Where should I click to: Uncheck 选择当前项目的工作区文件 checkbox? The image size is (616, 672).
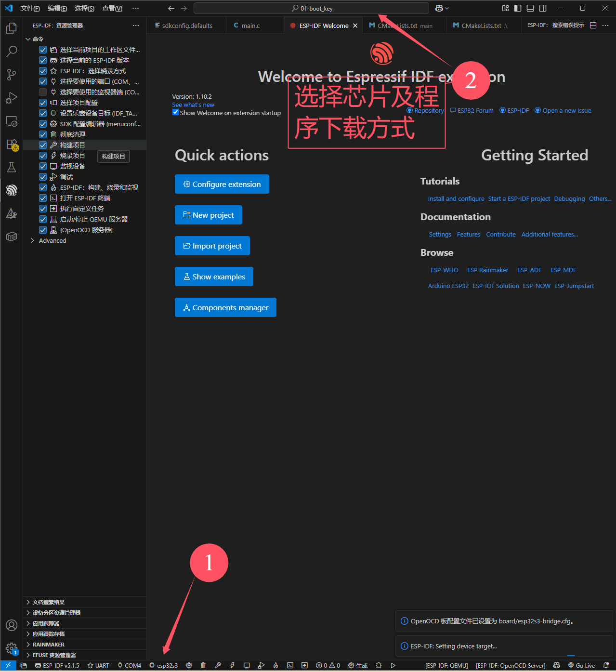click(x=43, y=50)
